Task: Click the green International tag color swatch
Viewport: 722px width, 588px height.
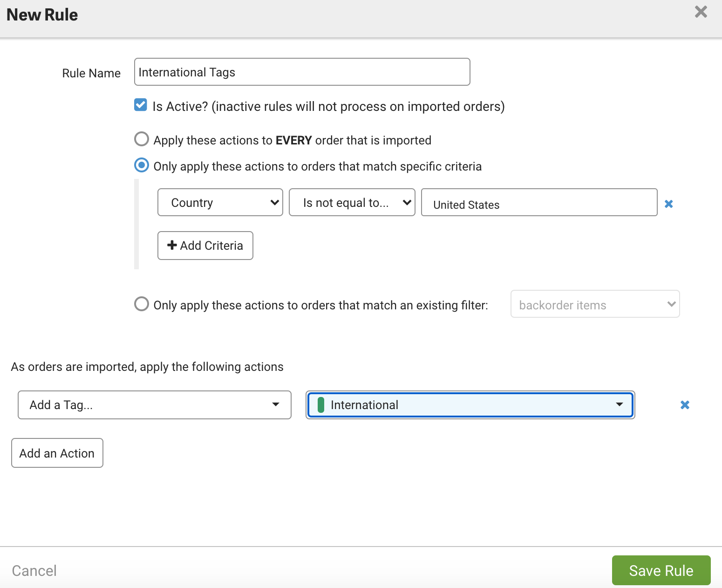Action: (320, 405)
